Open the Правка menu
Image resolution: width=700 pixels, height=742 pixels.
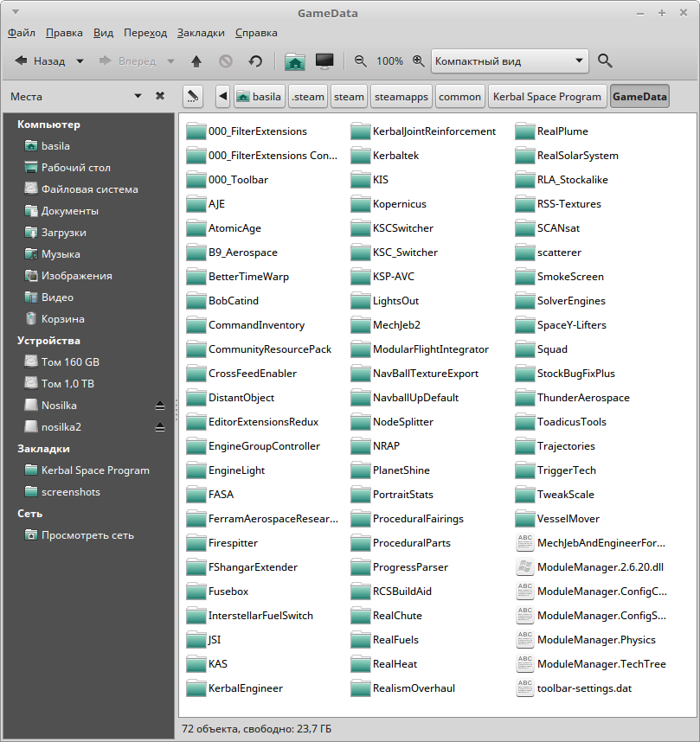pyautogui.click(x=64, y=33)
